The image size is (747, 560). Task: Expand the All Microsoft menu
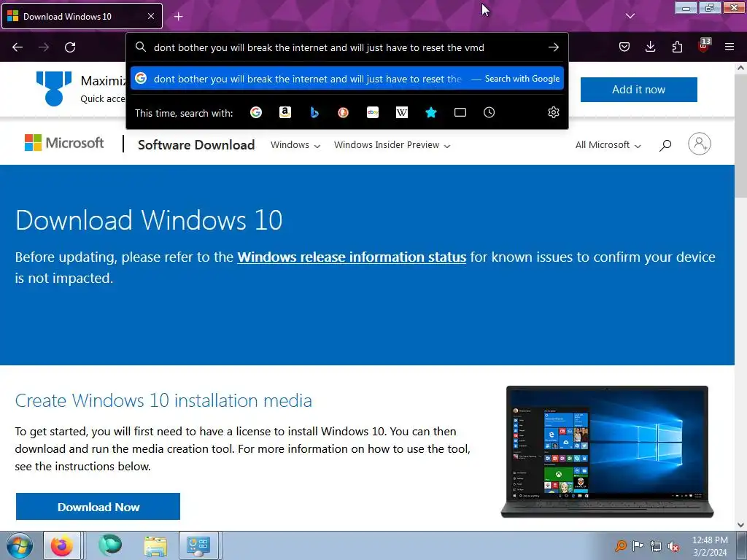(x=608, y=145)
